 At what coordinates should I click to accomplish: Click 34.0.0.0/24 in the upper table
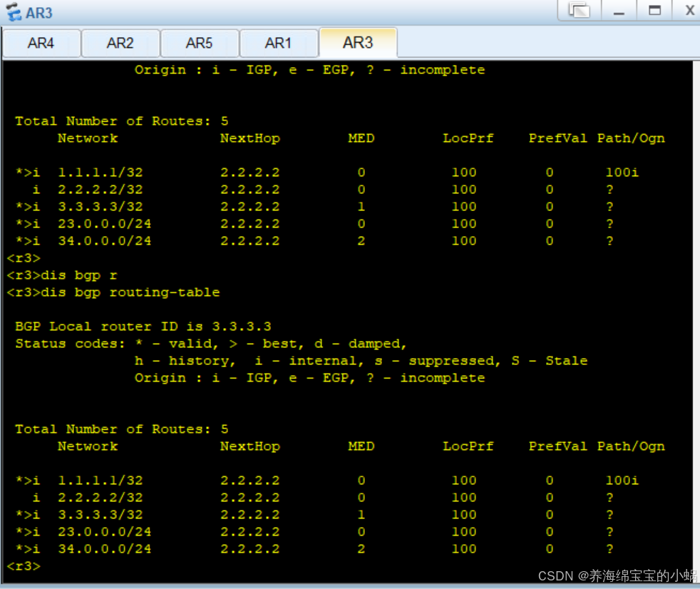[x=105, y=241]
